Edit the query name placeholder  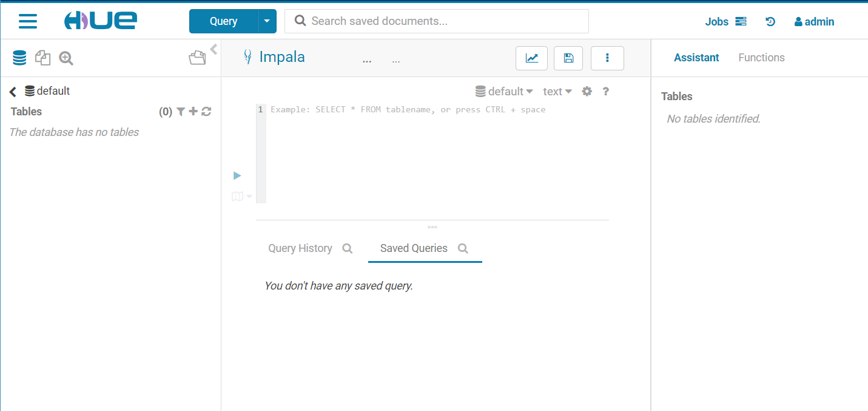click(x=367, y=60)
